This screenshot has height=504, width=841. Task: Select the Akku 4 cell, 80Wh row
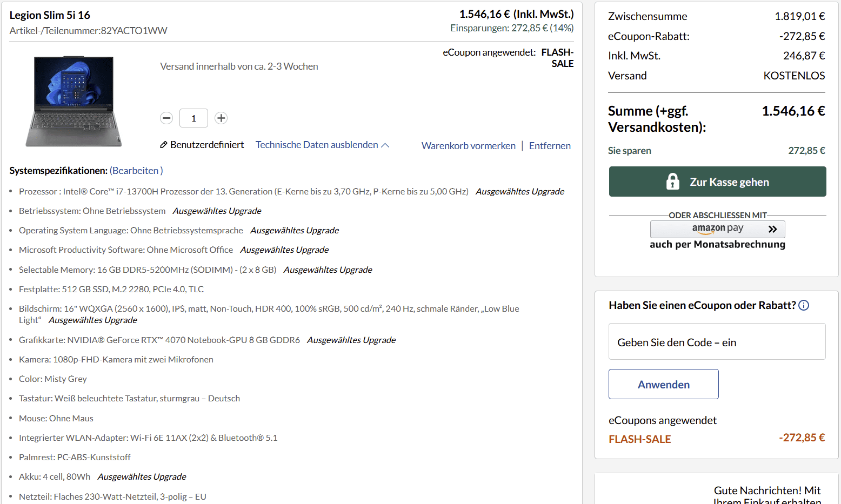pos(103,477)
